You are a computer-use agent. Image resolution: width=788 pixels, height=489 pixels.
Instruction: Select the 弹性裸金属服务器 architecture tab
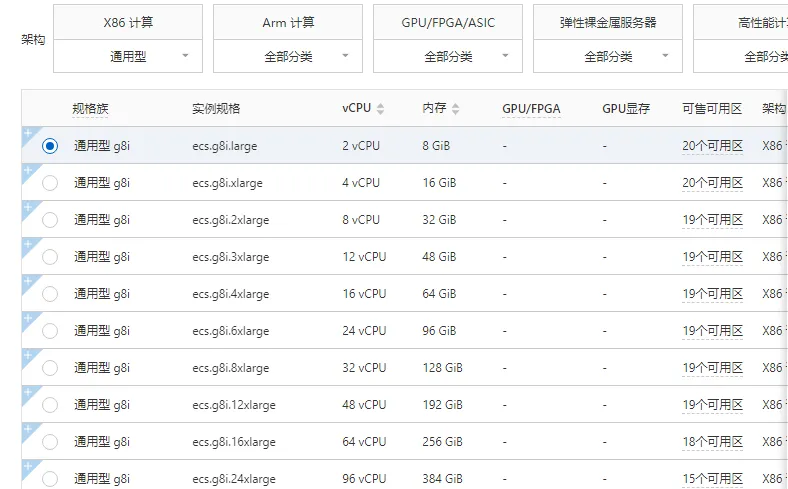click(608, 22)
